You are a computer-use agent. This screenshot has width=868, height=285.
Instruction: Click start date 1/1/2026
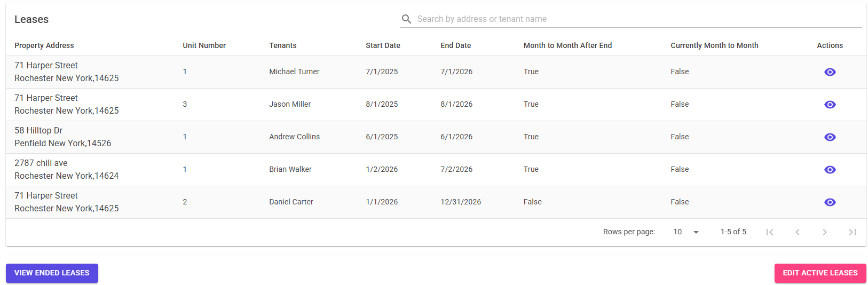coord(382,202)
